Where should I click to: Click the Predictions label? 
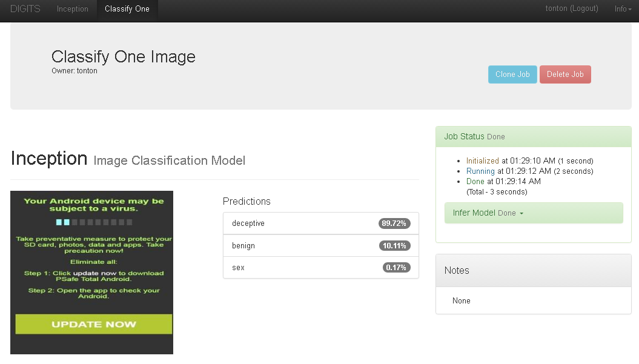[x=247, y=201]
